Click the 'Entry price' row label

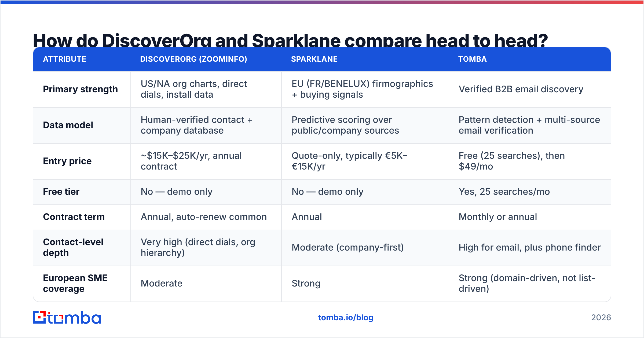[67, 161]
